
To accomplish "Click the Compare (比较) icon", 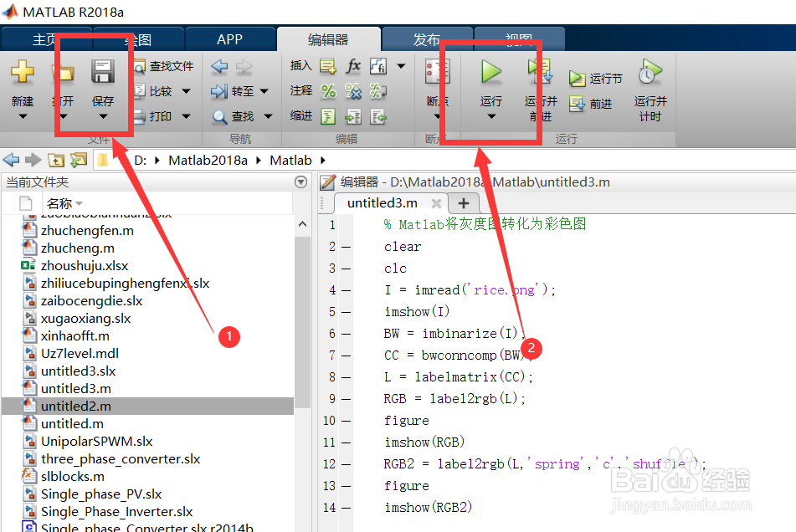I will (x=140, y=91).
